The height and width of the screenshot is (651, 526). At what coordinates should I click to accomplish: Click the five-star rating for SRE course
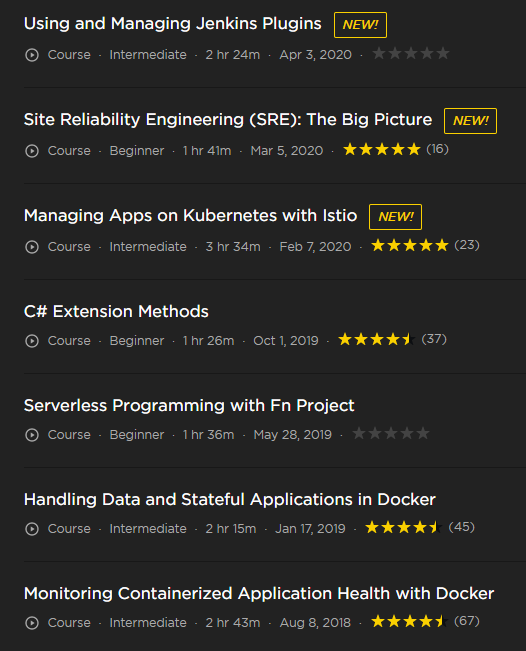[x=382, y=149]
